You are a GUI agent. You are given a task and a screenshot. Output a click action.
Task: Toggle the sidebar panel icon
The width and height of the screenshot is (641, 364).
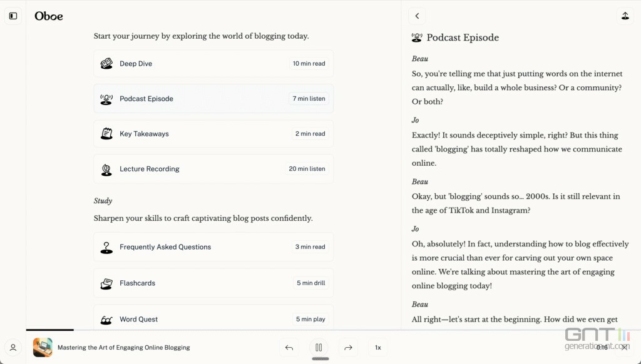coord(13,16)
